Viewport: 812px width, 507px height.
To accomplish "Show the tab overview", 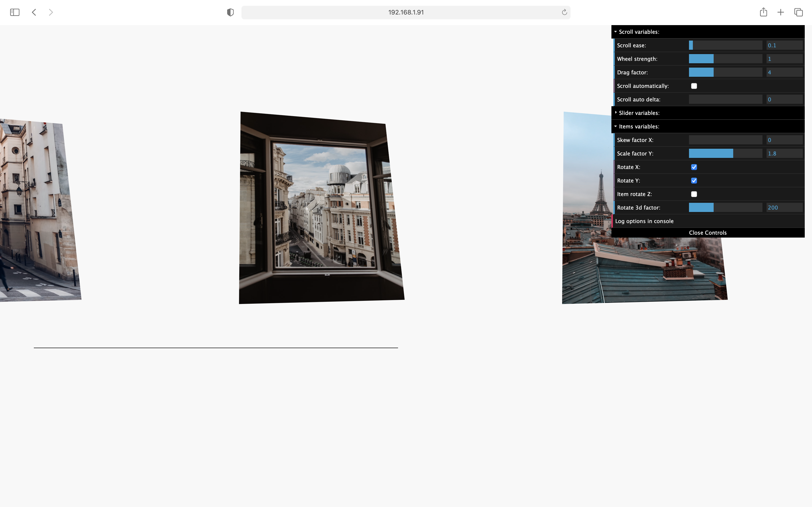I will 798,12.
